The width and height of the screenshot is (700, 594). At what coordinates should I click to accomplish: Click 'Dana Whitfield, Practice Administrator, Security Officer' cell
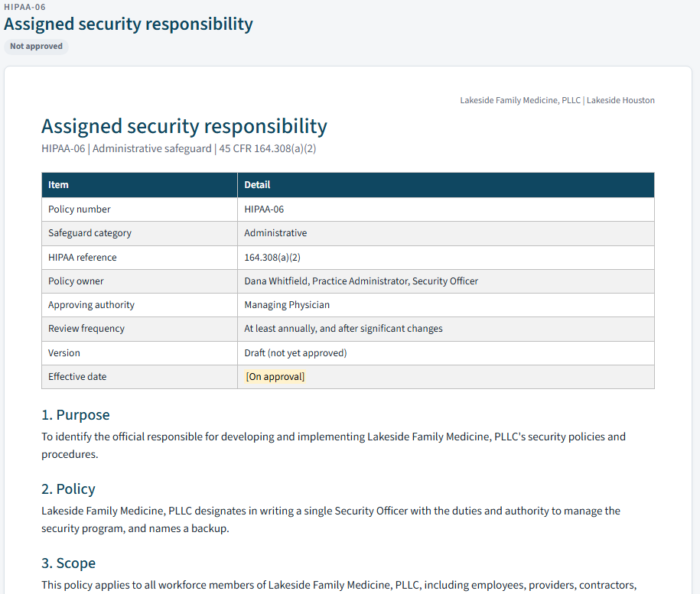click(x=446, y=281)
